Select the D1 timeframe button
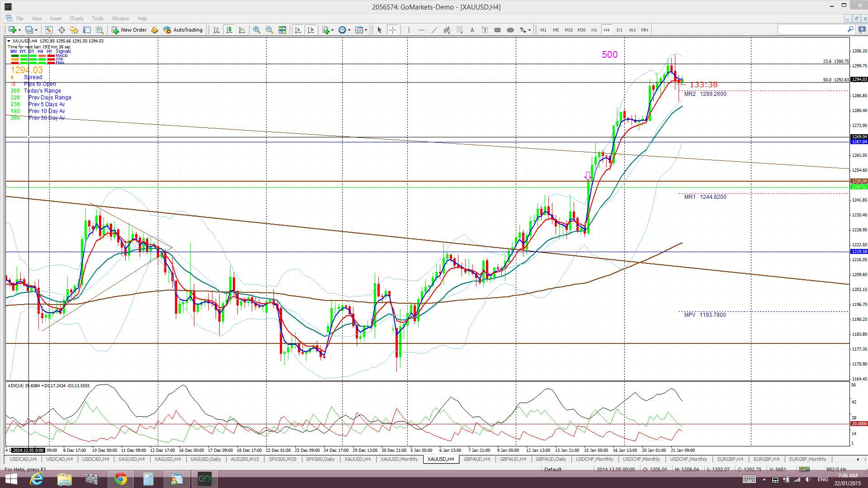Screen dimensions: 868x488 tap(619, 30)
